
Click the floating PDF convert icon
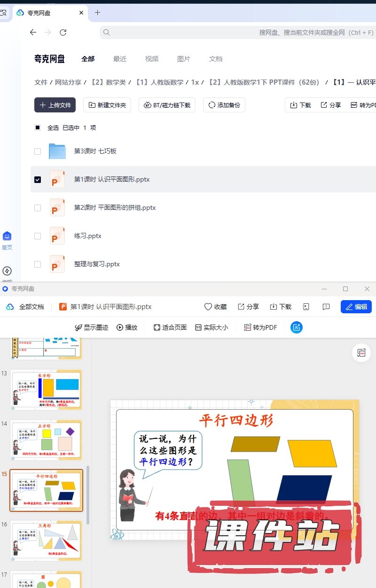click(361, 353)
